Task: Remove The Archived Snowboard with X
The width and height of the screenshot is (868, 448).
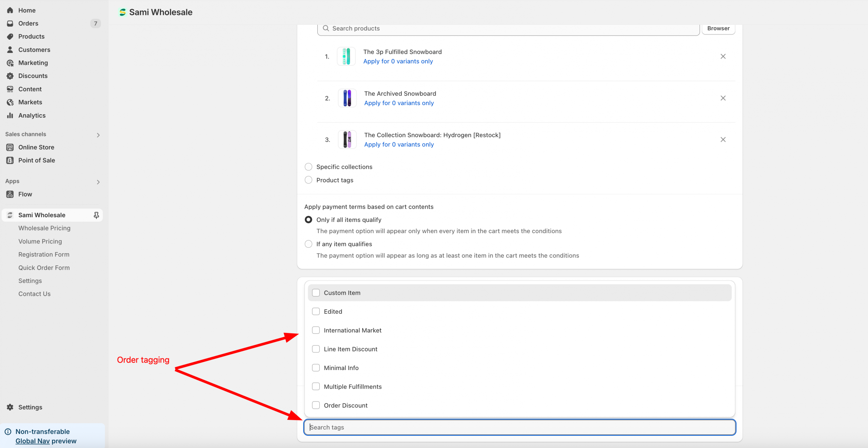Action: (723, 98)
